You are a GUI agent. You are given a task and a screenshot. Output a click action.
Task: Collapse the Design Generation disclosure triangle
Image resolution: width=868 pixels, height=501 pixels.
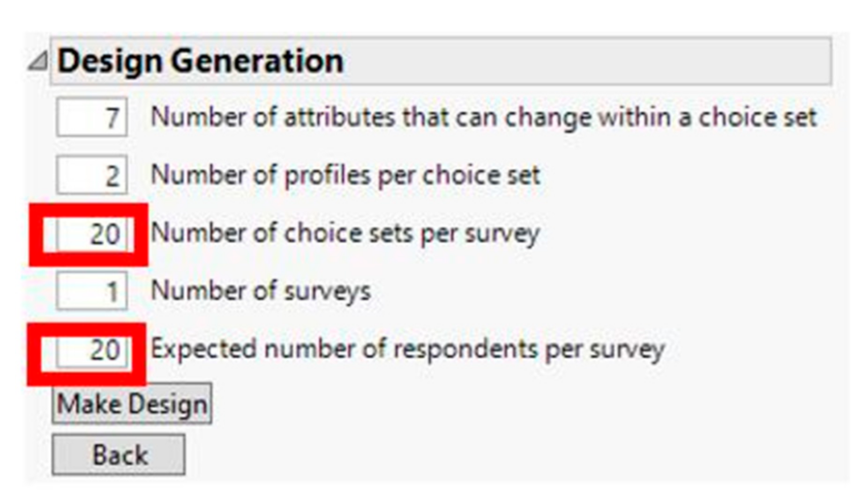click(37, 62)
